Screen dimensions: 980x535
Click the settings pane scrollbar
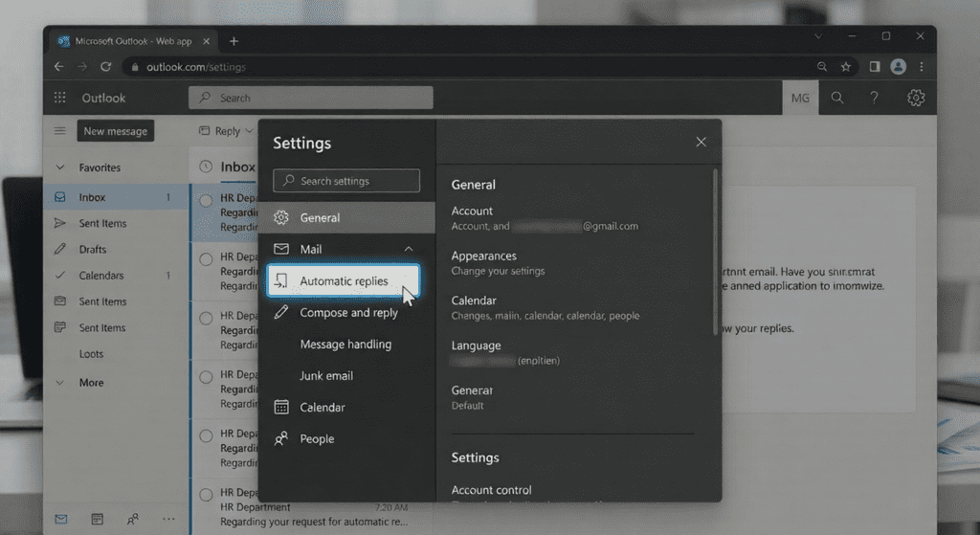click(715, 252)
